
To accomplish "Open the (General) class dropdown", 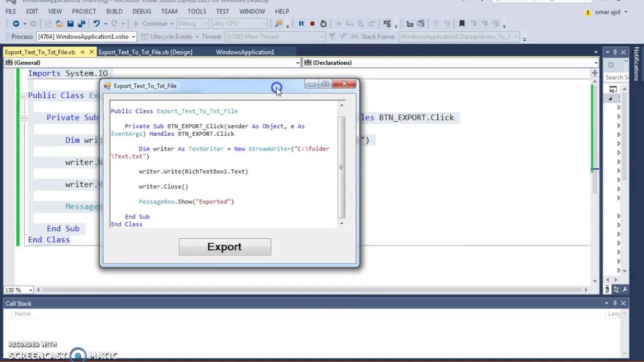I will pyautogui.click(x=298, y=63).
